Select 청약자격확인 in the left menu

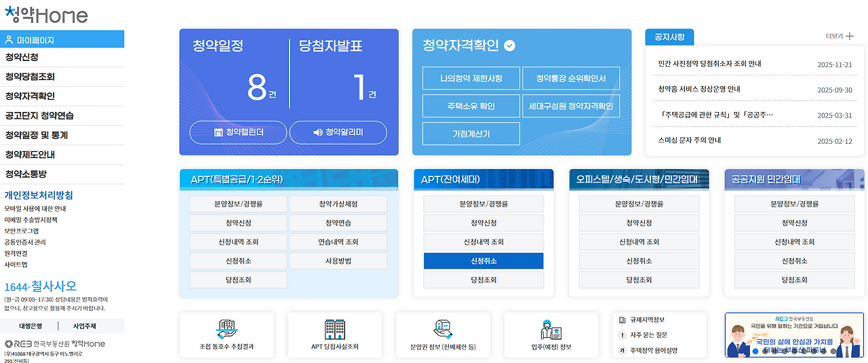(62, 96)
